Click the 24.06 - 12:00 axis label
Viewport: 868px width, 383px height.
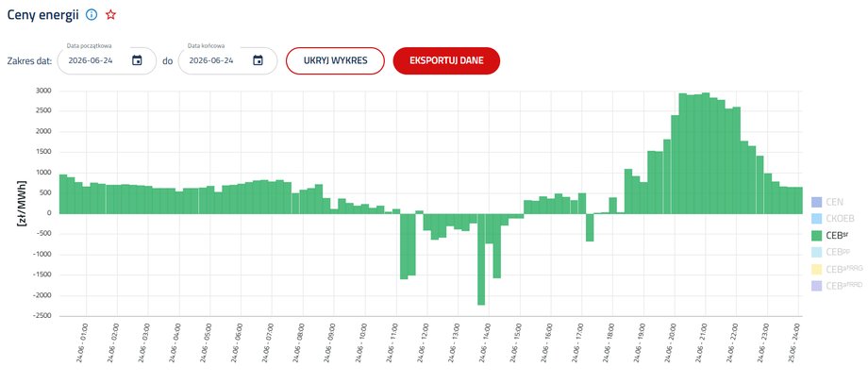426,343
